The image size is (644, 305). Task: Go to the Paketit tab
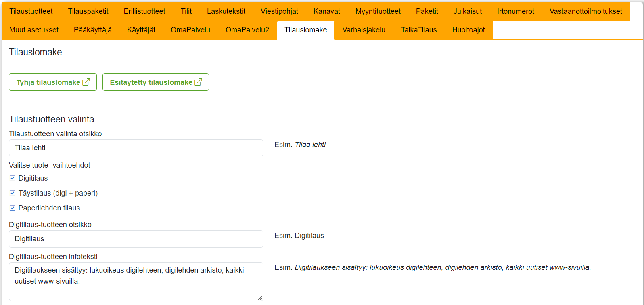coord(427,11)
